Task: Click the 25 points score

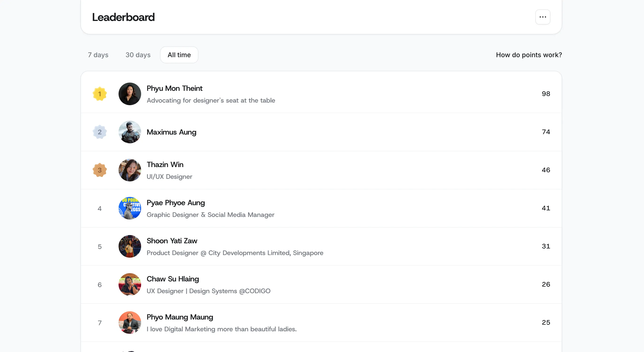Action: coord(546,323)
